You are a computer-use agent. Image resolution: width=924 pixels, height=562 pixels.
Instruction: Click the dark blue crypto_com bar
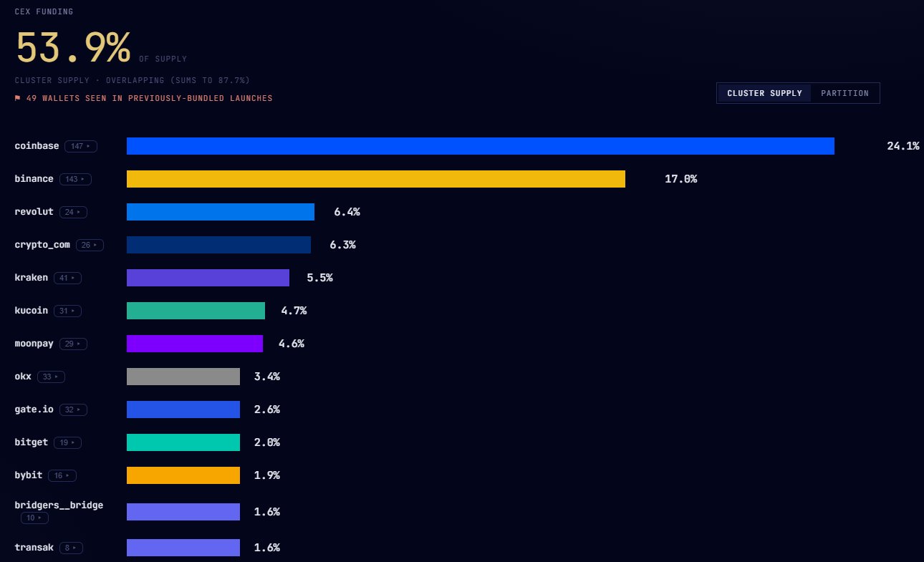pos(218,245)
